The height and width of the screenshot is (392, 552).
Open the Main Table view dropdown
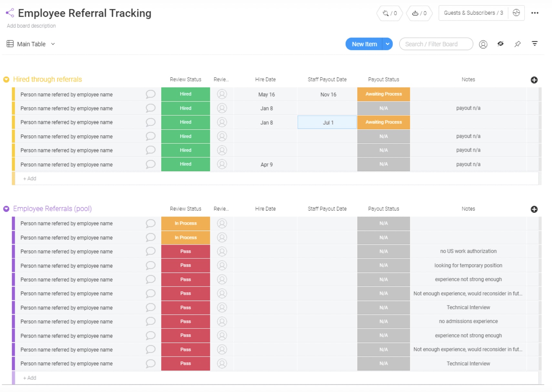[53, 44]
